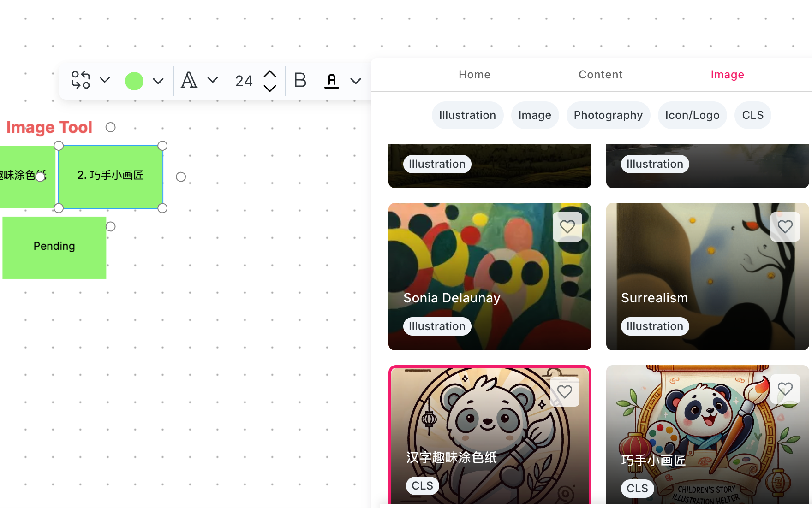
Task: Switch to the Content tab
Action: click(601, 75)
